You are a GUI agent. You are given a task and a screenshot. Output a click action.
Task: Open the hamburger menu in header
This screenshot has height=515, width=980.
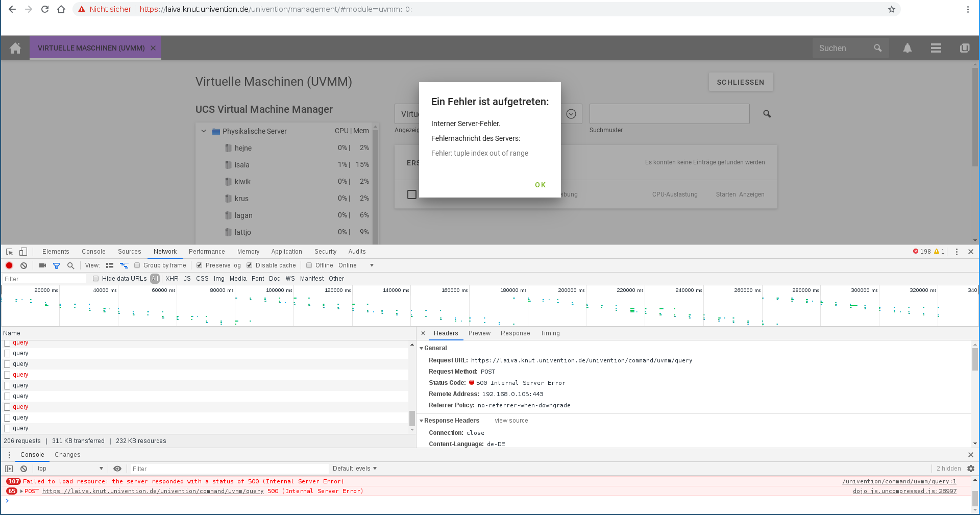tap(936, 48)
